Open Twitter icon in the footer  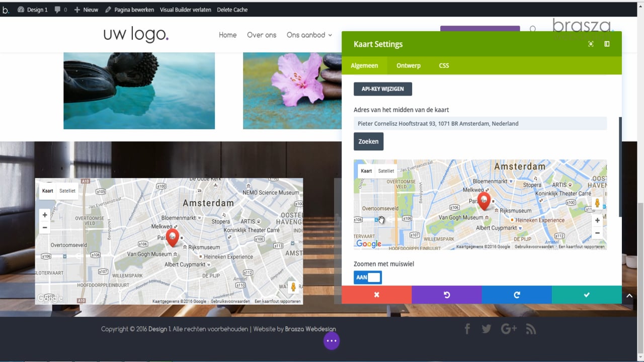(486, 329)
